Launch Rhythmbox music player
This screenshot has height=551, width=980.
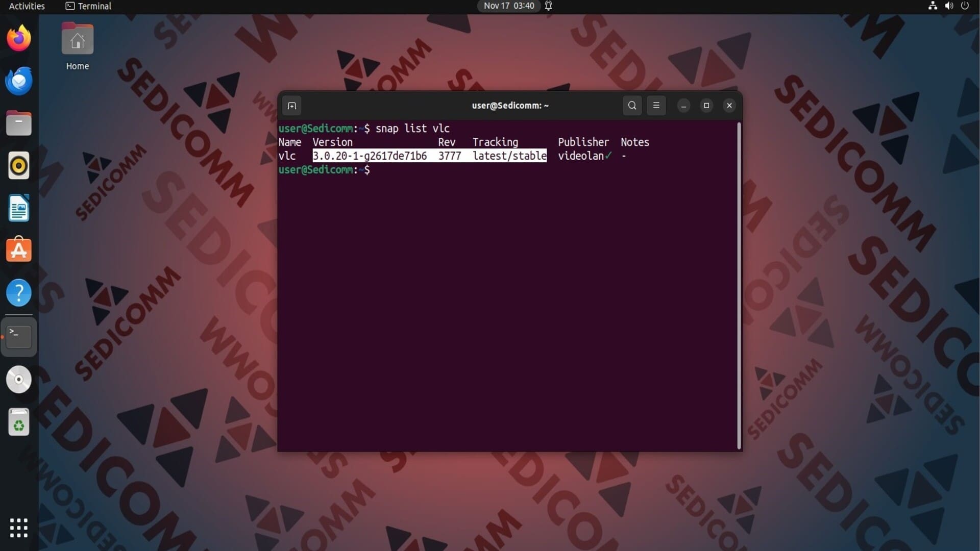pyautogui.click(x=19, y=166)
